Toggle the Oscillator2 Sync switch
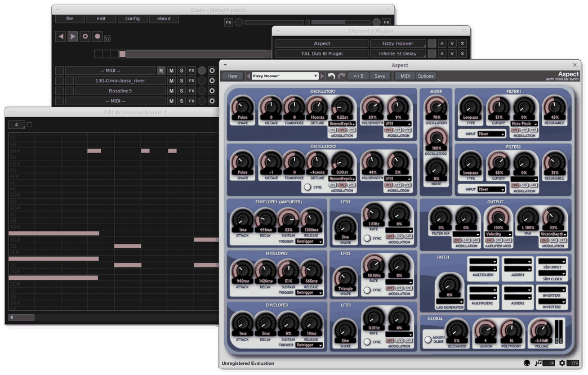Screen dimensions: 588x375 tap(308, 187)
